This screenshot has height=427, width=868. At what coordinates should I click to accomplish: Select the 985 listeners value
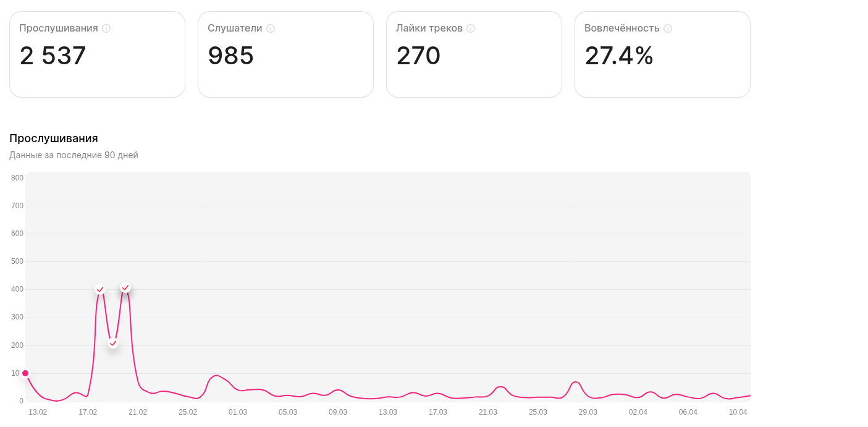pyautogui.click(x=231, y=56)
